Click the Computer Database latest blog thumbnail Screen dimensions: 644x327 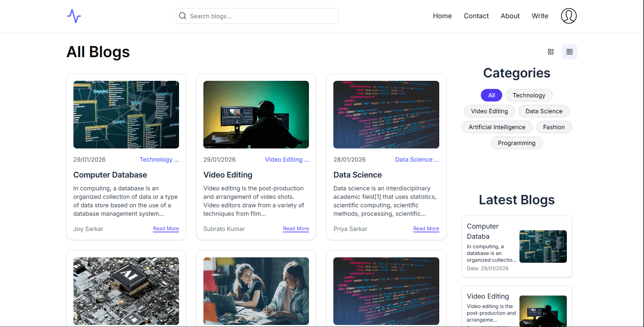pos(543,247)
